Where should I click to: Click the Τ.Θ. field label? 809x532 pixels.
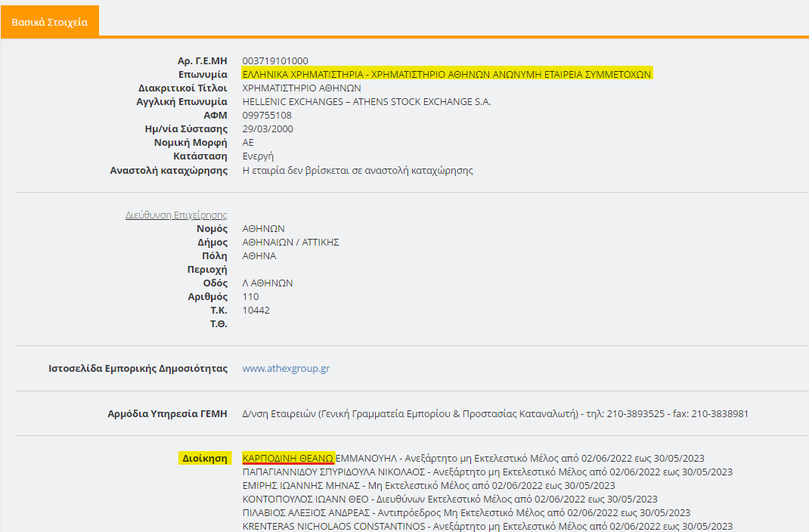pos(219,324)
